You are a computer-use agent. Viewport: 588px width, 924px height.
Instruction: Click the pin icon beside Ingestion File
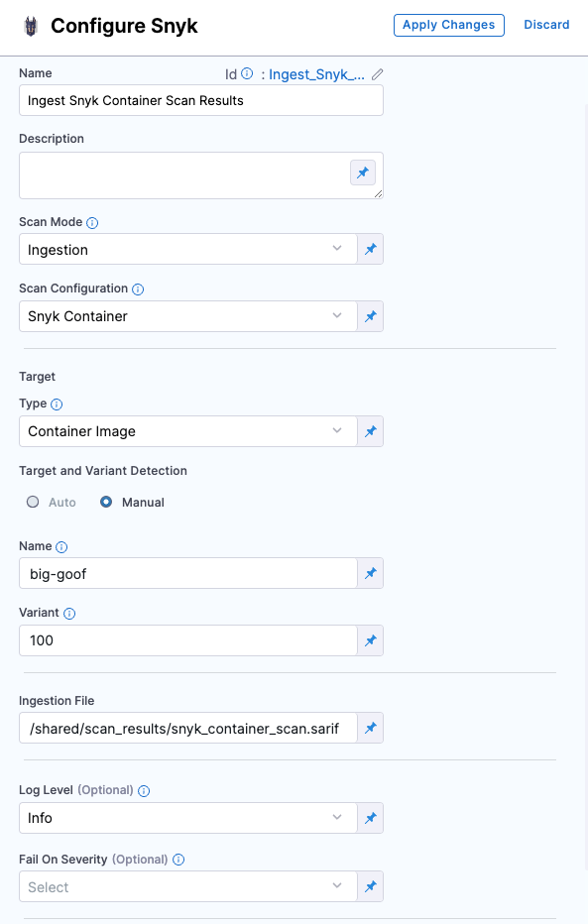[371, 728]
